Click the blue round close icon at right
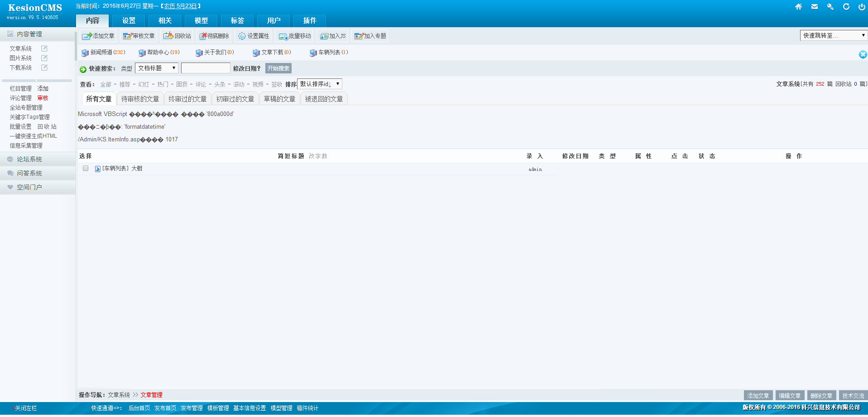The image size is (868, 417). [x=863, y=54]
